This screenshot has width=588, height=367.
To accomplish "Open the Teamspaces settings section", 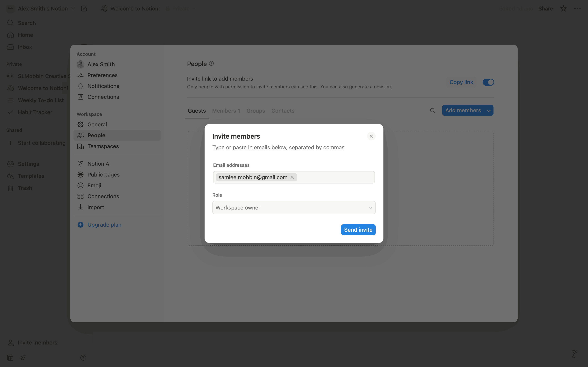I will [x=103, y=146].
